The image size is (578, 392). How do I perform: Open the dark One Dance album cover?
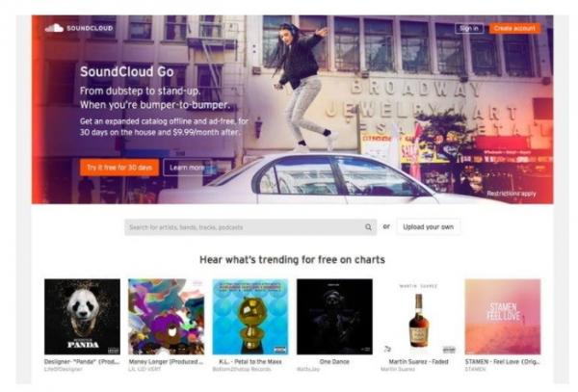point(334,317)
